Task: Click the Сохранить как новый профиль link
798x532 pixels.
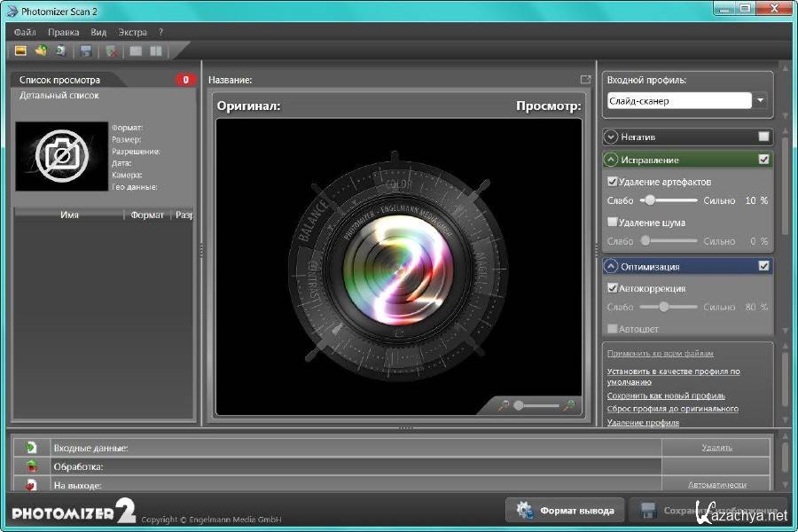Action: pyautogui.click(x=666, y=395)
